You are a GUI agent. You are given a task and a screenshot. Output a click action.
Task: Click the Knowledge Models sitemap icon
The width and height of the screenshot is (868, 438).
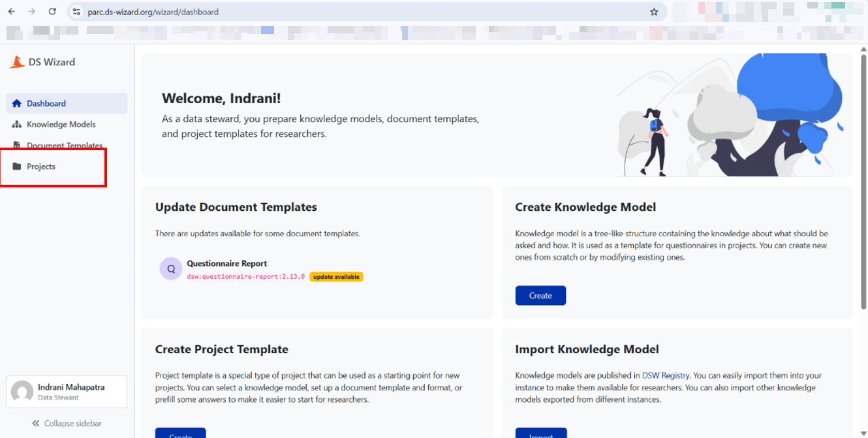[17, 125]
